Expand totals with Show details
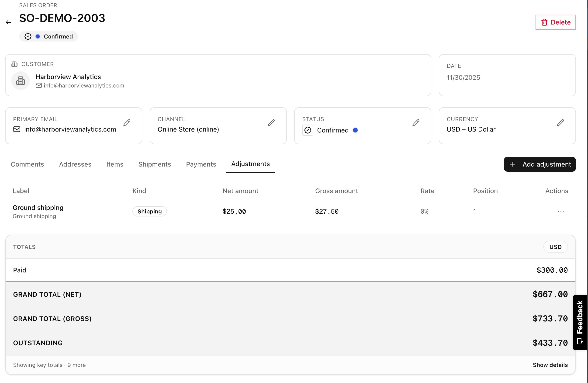Viewport: 588px width, 383px height. pos(550,365)
